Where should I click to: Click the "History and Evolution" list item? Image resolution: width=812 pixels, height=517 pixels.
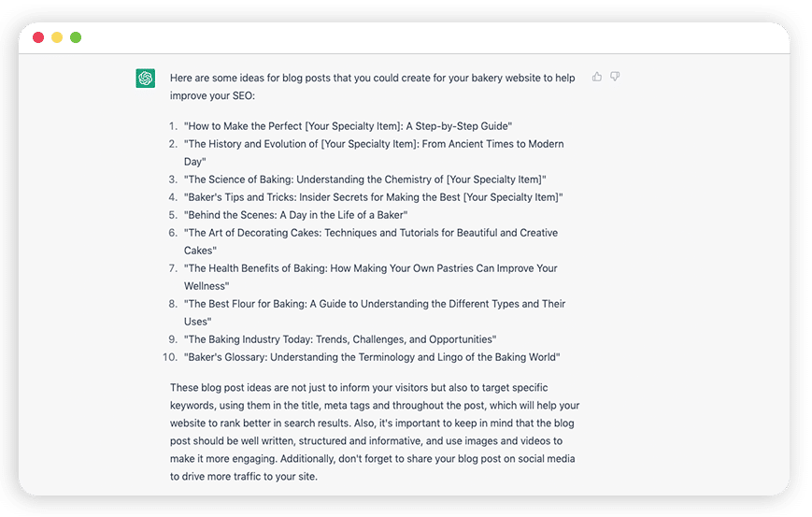[374, 152]
